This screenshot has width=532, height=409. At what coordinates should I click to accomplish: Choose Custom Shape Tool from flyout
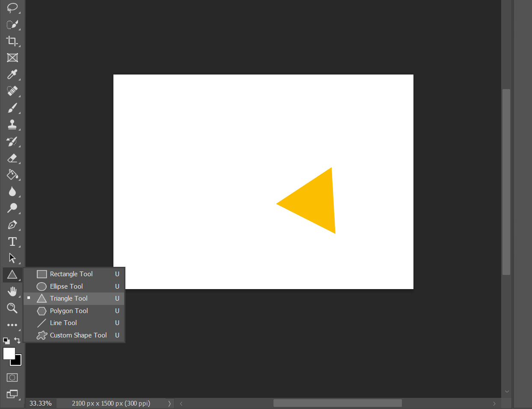(x=74, y=335)
